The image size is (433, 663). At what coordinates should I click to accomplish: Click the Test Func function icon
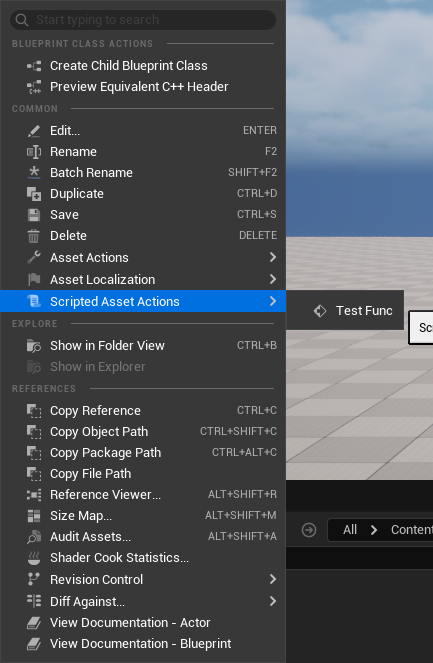tap(320, 311)
